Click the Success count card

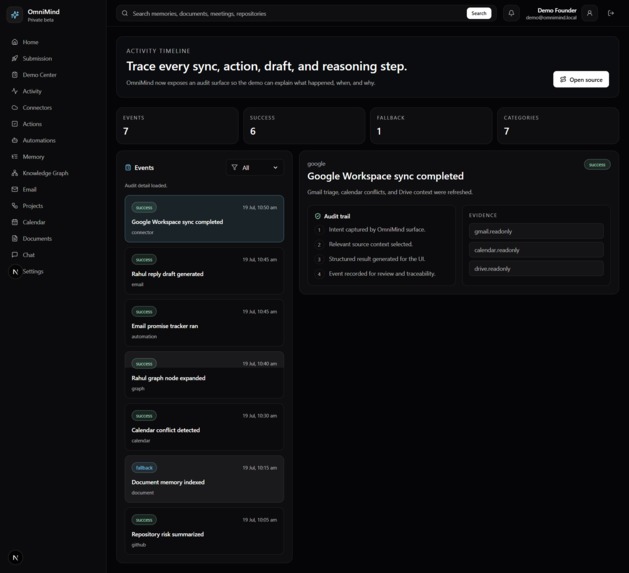[x=304, y=126]
